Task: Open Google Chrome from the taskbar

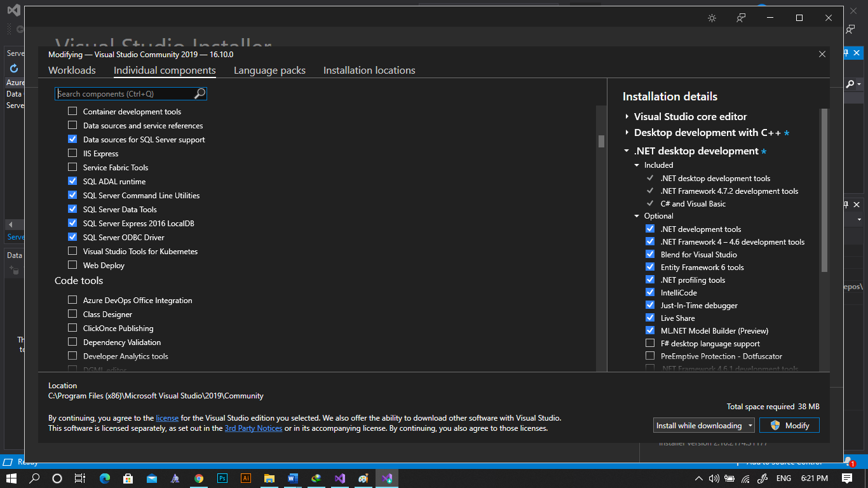Action: click(x=199, y=478)
